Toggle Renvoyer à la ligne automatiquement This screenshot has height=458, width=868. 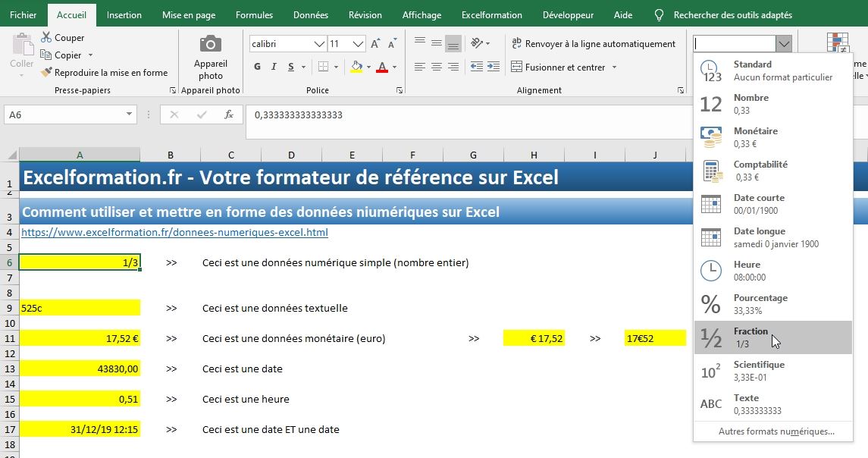[594, 44]
